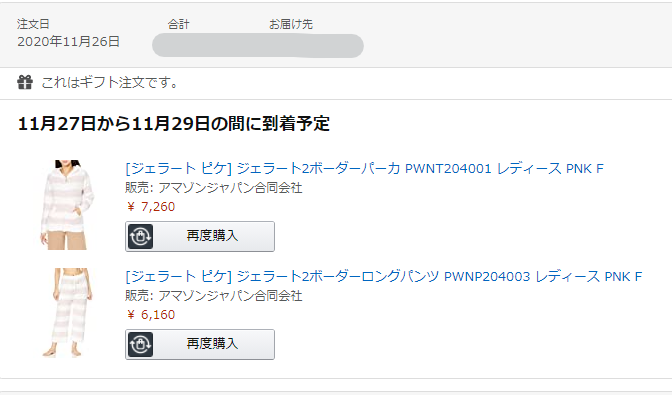
Task: Click the お届け先 delivery address label
Action: pyautogui.click(x=291, y=24)
